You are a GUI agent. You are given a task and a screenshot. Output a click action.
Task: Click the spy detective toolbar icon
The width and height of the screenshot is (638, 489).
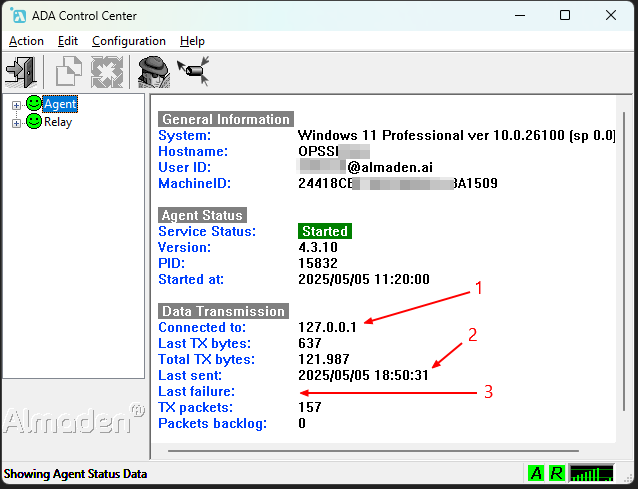(x=153, y=72)
